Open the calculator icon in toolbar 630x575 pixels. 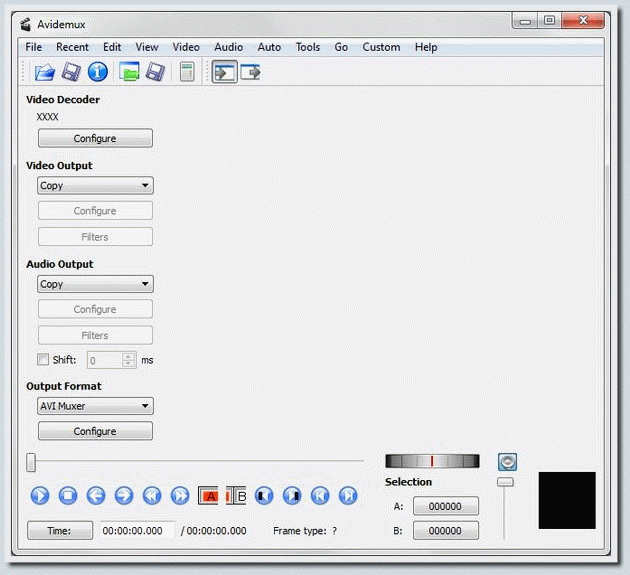point(187,72)
